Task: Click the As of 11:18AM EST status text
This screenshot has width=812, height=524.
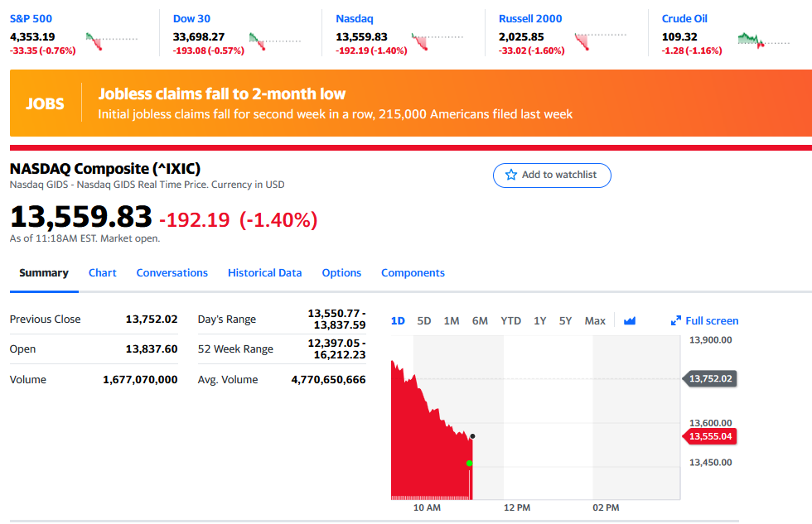Action: coord(85,238)
